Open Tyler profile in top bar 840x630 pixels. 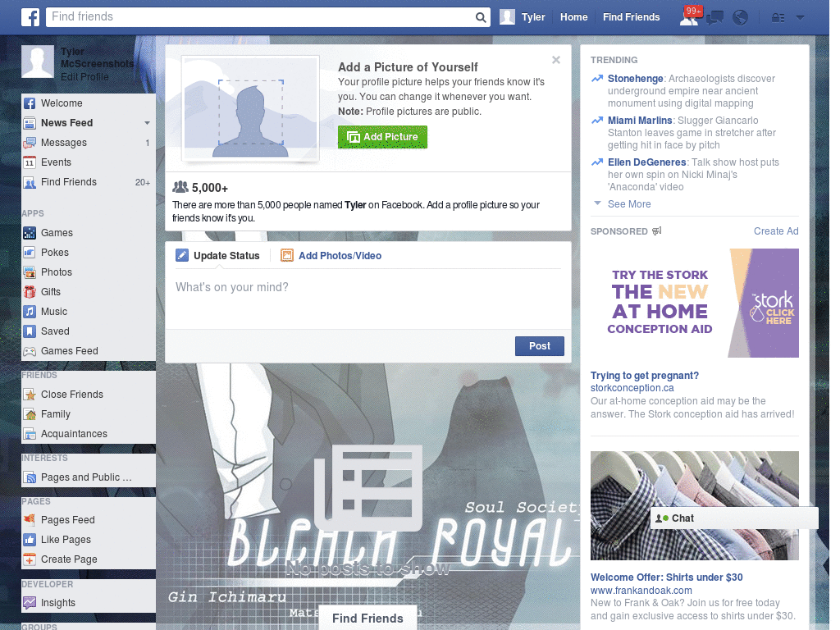tap(523, 17)
